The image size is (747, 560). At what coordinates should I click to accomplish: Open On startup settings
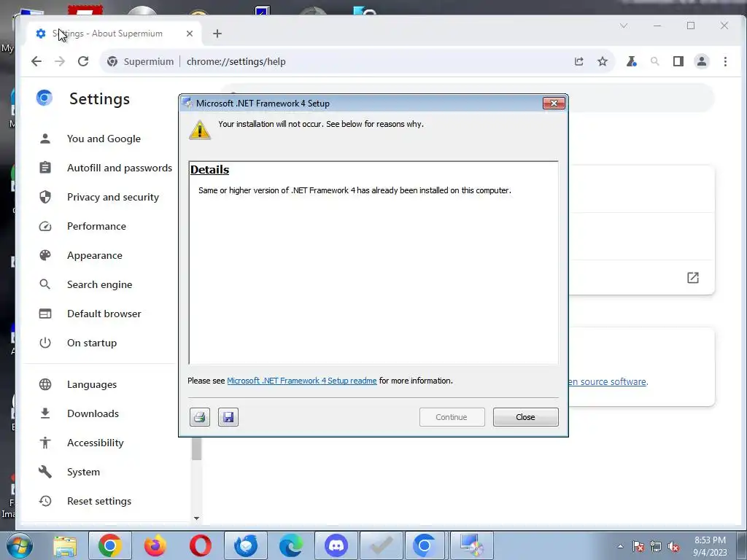91,343
